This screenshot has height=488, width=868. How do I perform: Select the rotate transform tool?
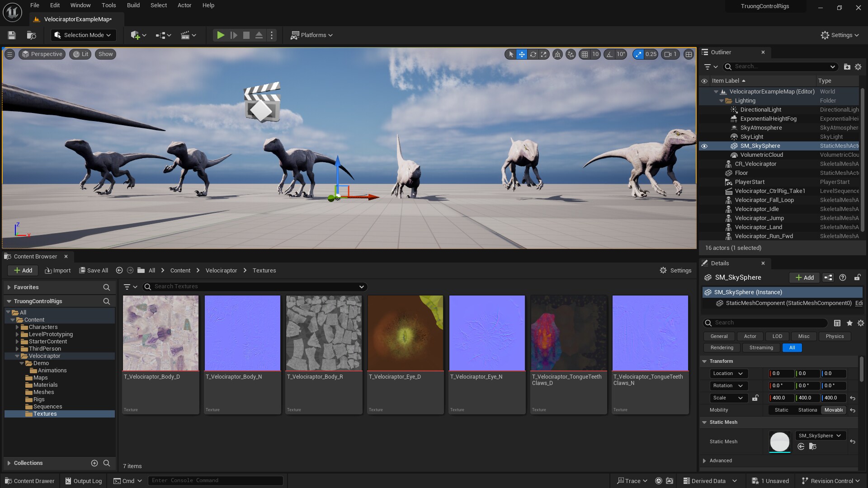pos(533,54)
